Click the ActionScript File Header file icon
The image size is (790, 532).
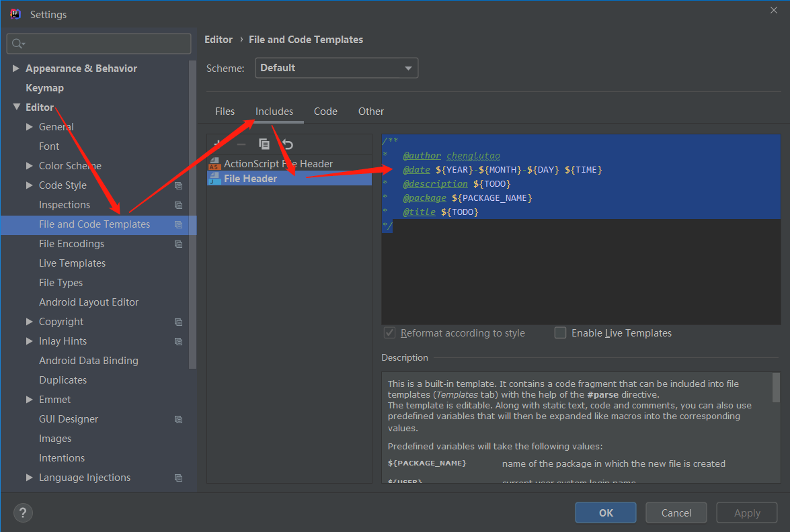[x=214, y=164]
